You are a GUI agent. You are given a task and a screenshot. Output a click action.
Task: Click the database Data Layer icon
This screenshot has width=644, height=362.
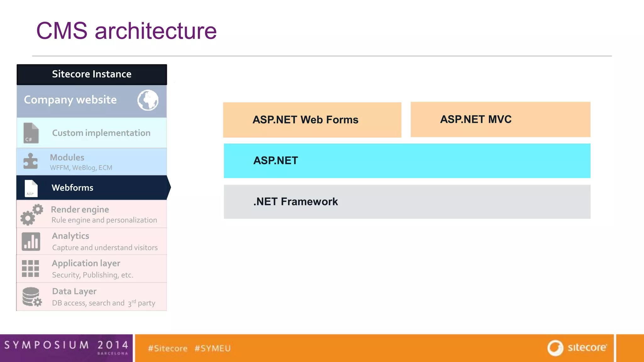point(31,297)
